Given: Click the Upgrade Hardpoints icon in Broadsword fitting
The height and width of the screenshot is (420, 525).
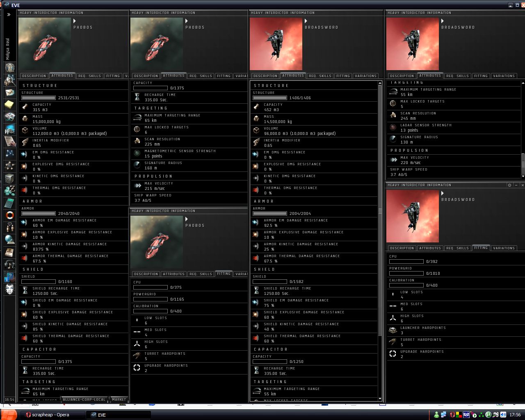Looking at the screenshot, I should (x=393, y=354).
